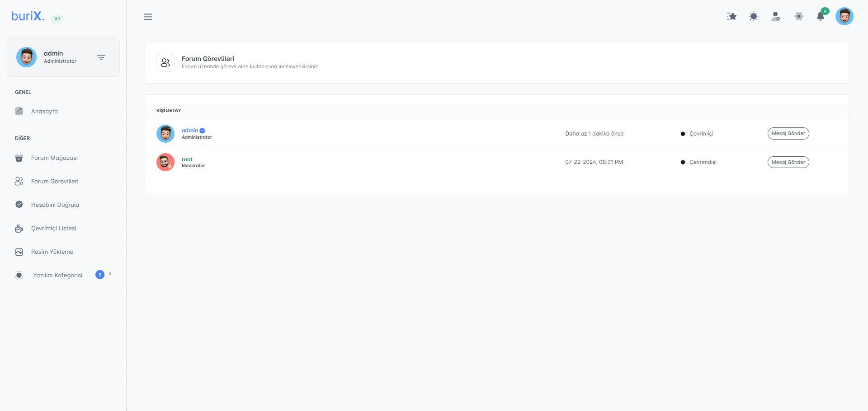Open admin username link in list
The image size is (868, 411).
(x=190, y=131)
